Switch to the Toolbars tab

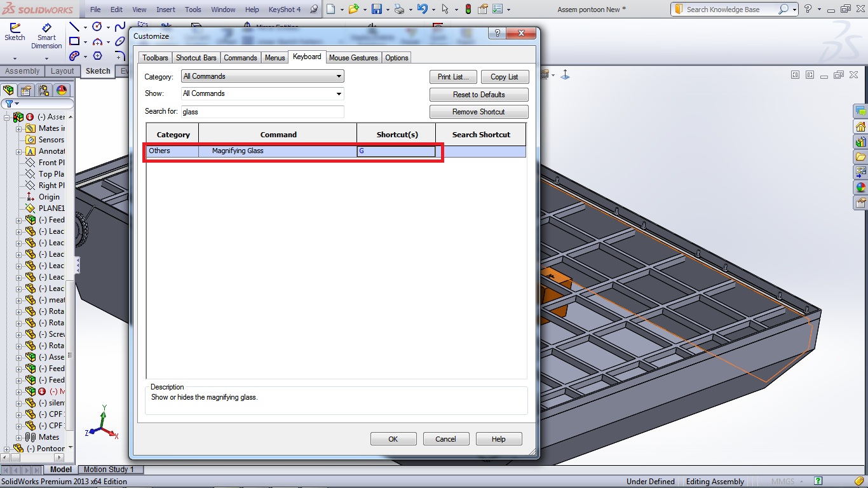click(x=155, y=58)
